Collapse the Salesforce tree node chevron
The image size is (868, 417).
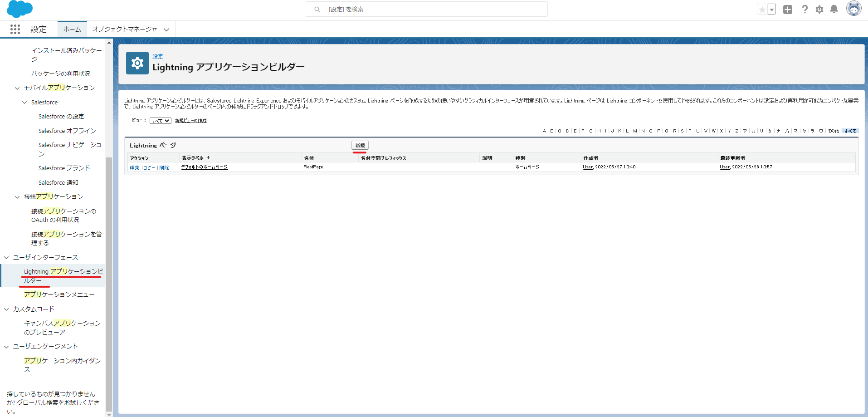(24, 103)
